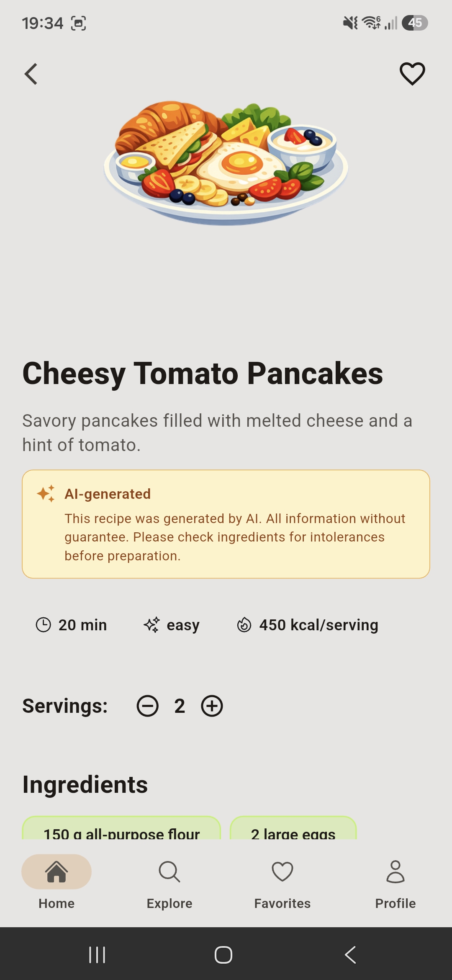Decrease servings with the minus button
452x980 pixels.
(x=148, y=706)
